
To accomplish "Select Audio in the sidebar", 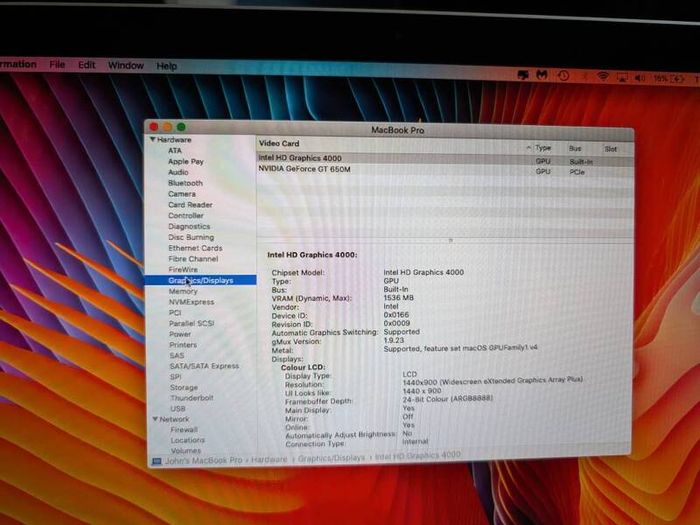I will coord(178,172).
